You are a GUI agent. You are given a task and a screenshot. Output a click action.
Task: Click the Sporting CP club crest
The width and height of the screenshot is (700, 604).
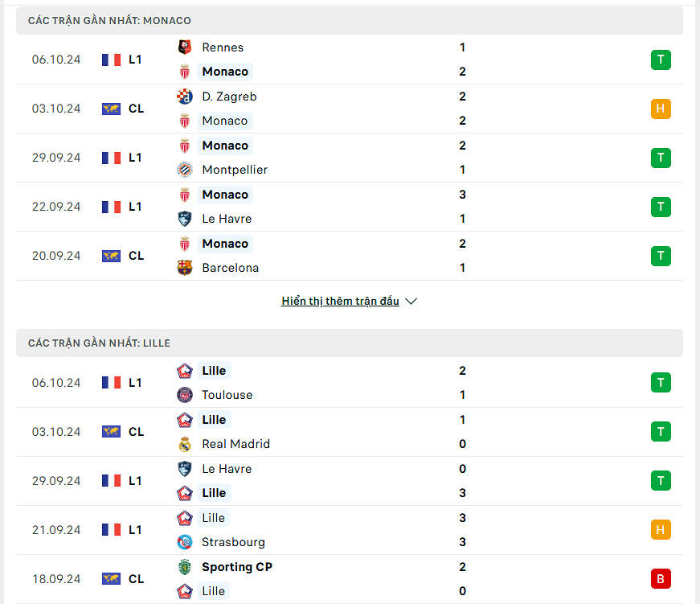click(x=184, y=567)
